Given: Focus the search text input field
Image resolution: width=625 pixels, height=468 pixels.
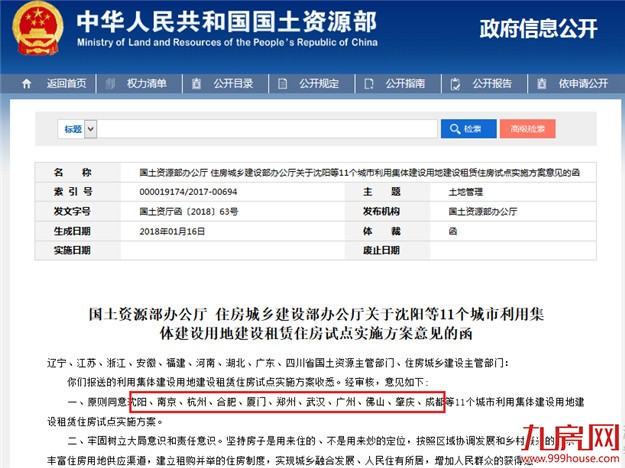Looking at the screenshot, I should coord(267,129).
